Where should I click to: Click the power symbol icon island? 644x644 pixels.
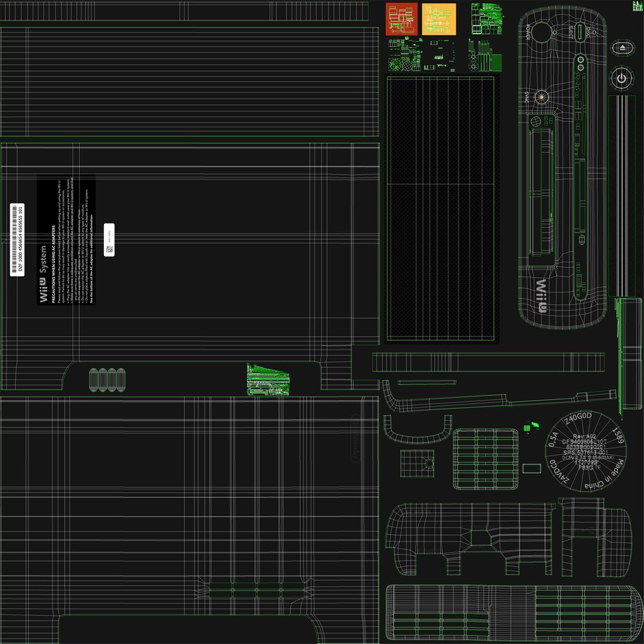click(621, 78)
